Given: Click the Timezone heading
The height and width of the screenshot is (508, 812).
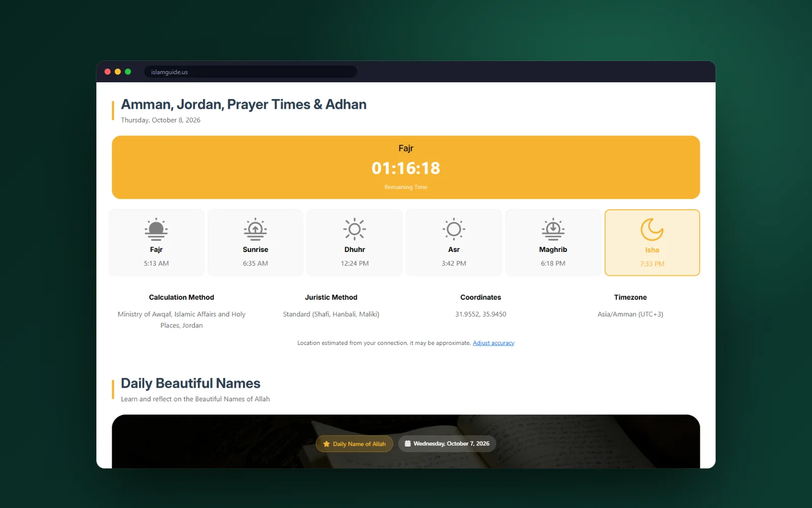Looking at the screenshot, I should 630,297.
